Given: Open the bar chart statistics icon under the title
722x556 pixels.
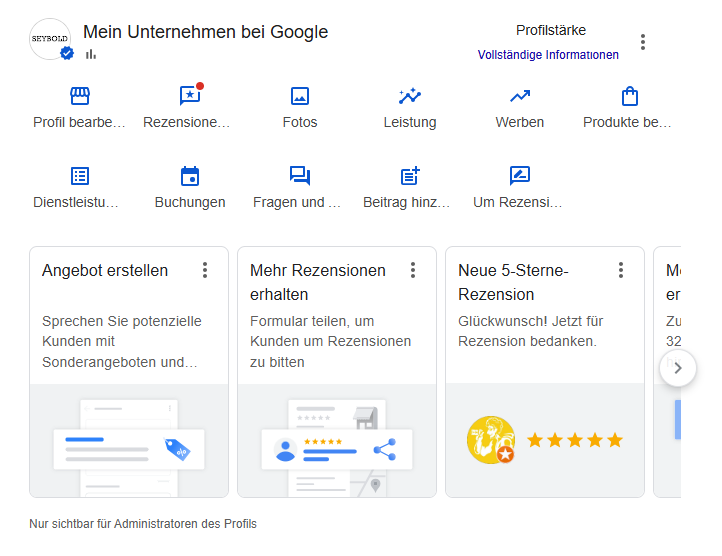Looking at the screenshot, I should tap(91, 54).
